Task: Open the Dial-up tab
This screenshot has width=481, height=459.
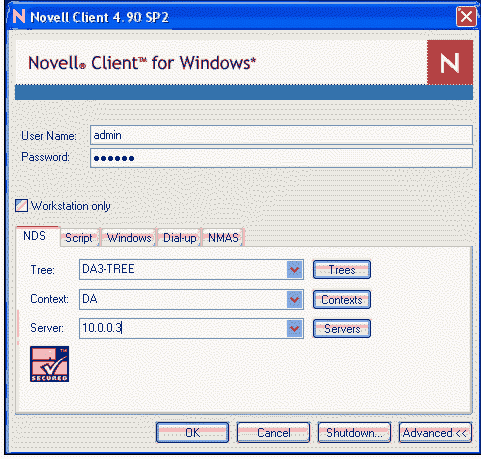Action: point(179,238)
